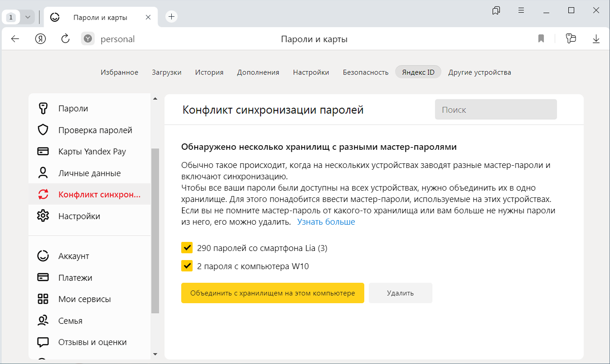Open downloads via the download arrow icon
Viewport: 610px width, 364px height.
pos(596,39)
